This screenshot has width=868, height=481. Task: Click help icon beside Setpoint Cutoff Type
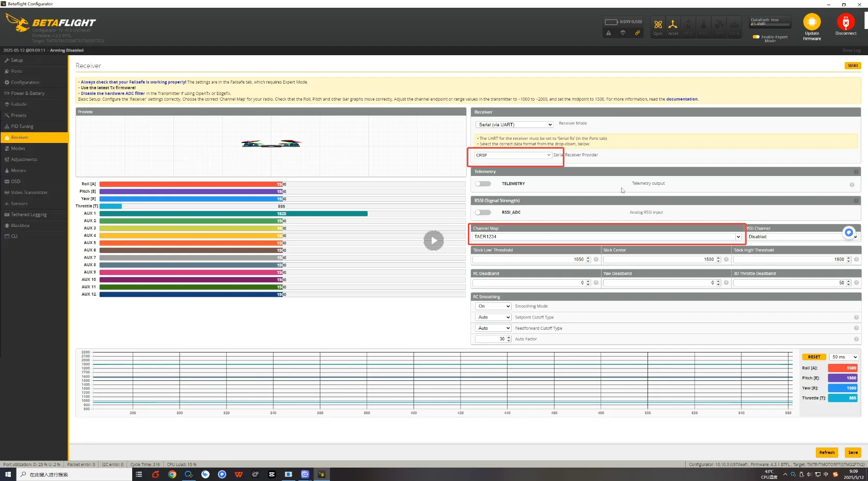(856, 317)
